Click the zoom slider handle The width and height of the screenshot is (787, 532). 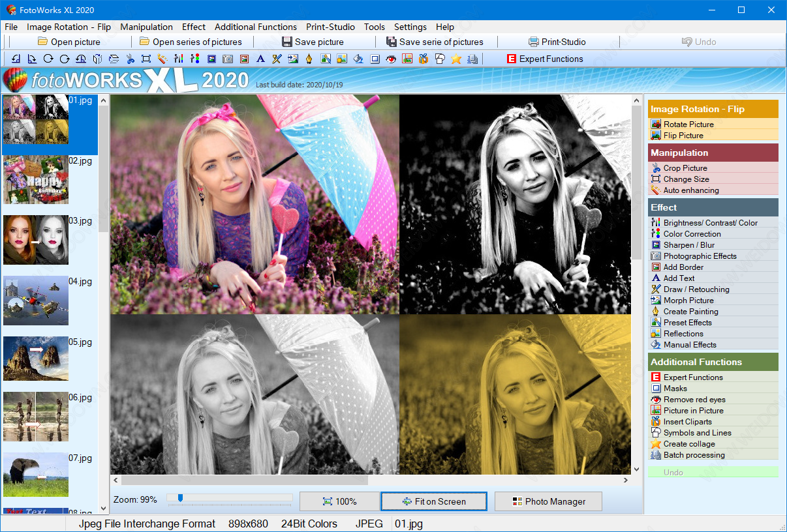[180, 498]
